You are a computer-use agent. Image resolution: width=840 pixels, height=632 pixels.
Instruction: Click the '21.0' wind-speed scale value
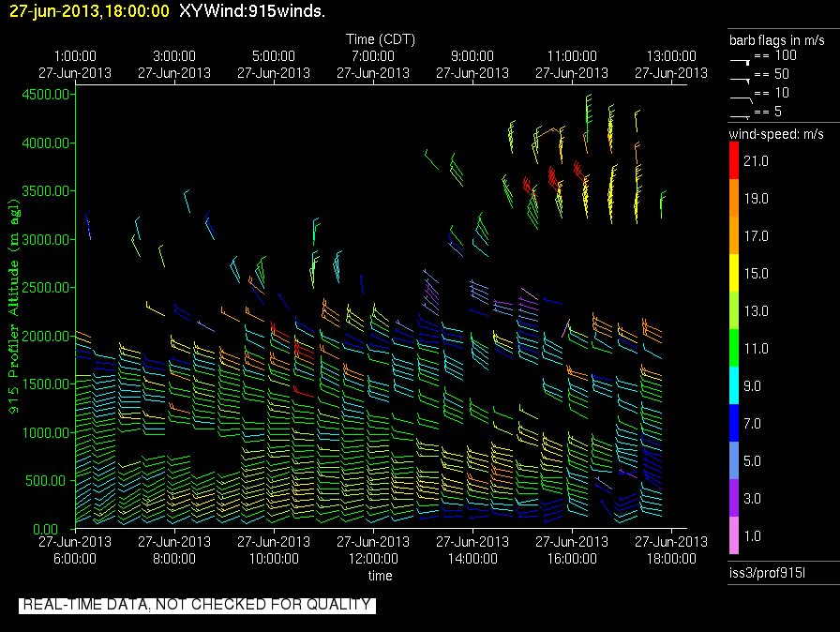pyautogui.click(x=756, y=160)
